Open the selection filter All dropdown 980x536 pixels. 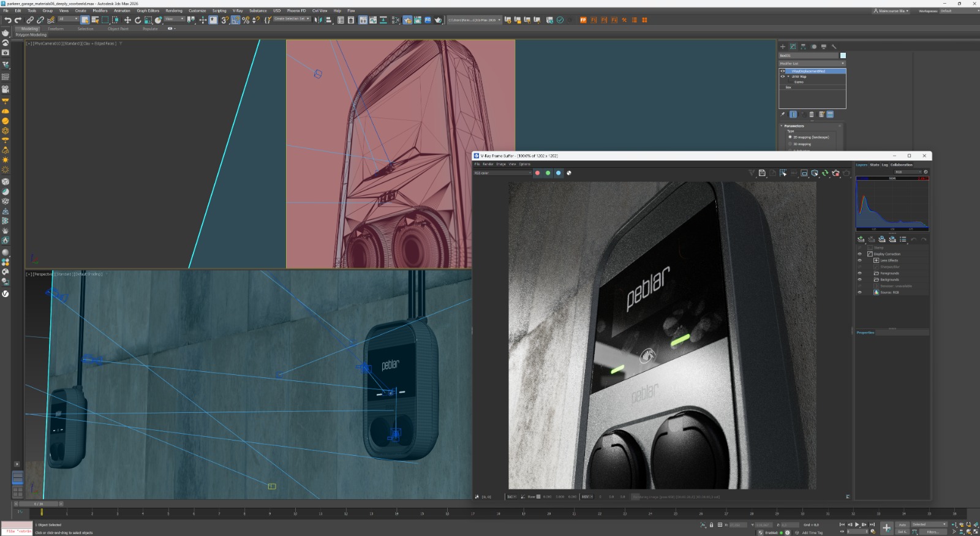tap(68, 19)
